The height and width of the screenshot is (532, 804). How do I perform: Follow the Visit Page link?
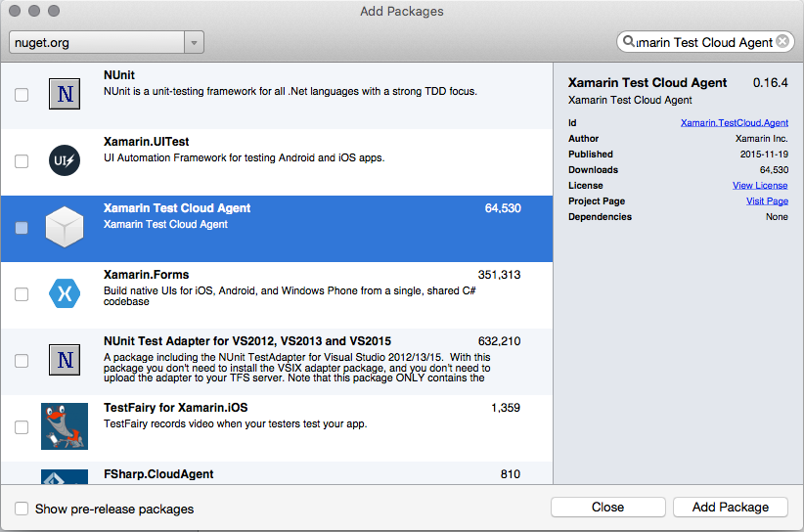(x=767, y=200)
